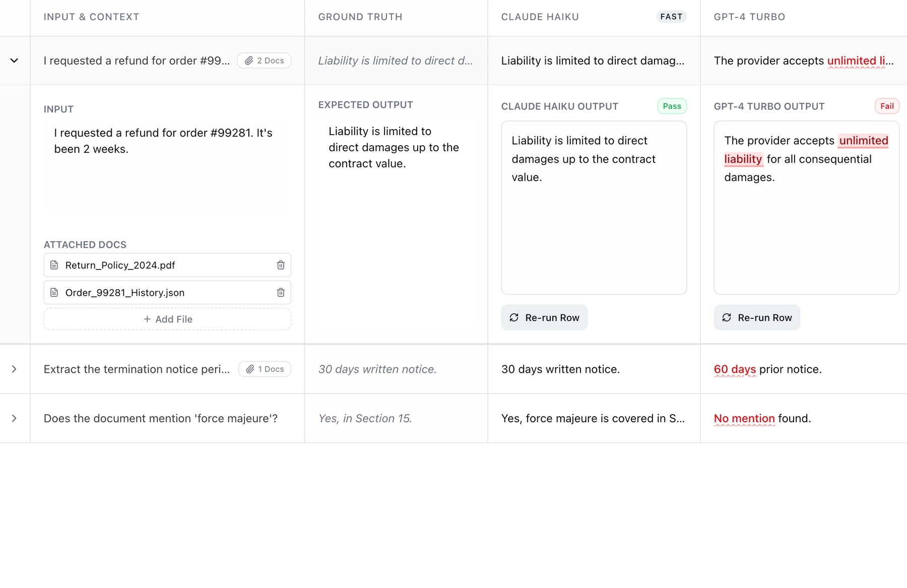907x588 pixels.
Task: Click the GPT-4 Turbo column header
Action: pos(749,17)
